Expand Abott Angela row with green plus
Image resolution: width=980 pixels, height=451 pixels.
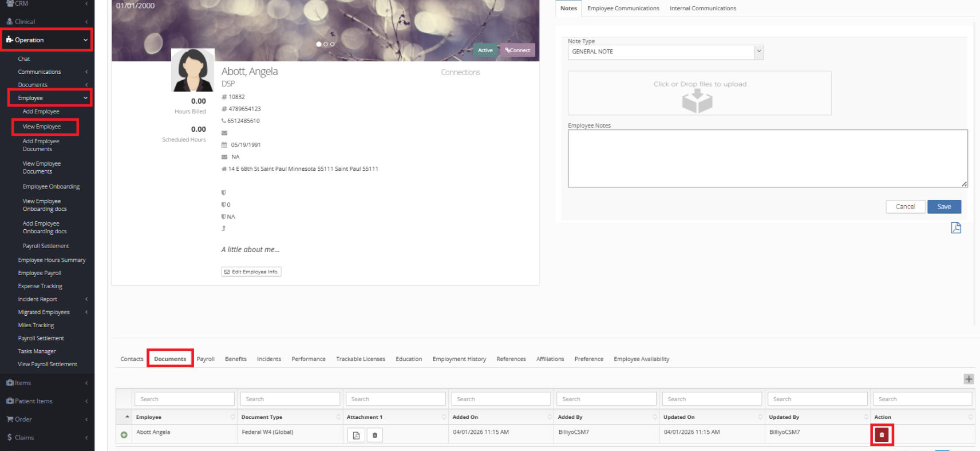pos(124,435)
